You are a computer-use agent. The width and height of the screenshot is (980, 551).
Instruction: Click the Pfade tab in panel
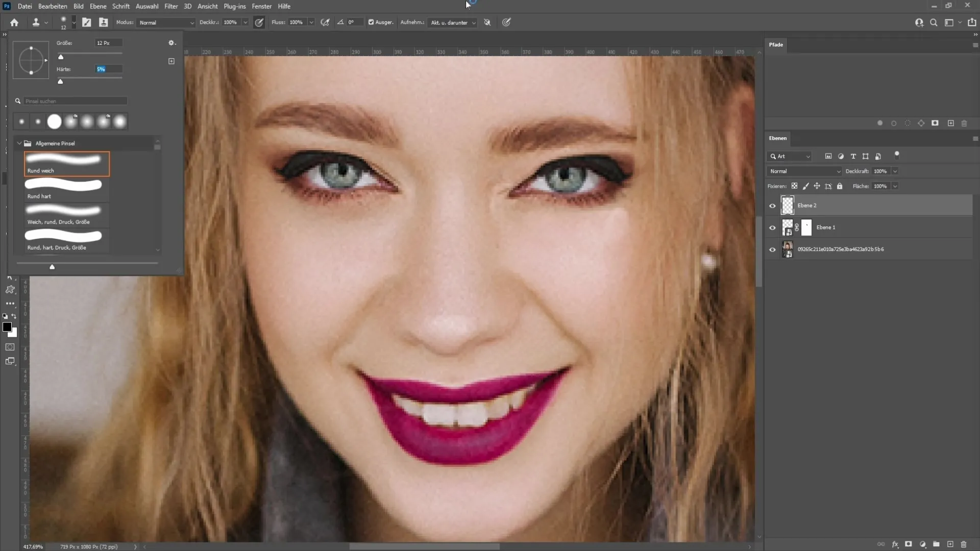point(776,44)
